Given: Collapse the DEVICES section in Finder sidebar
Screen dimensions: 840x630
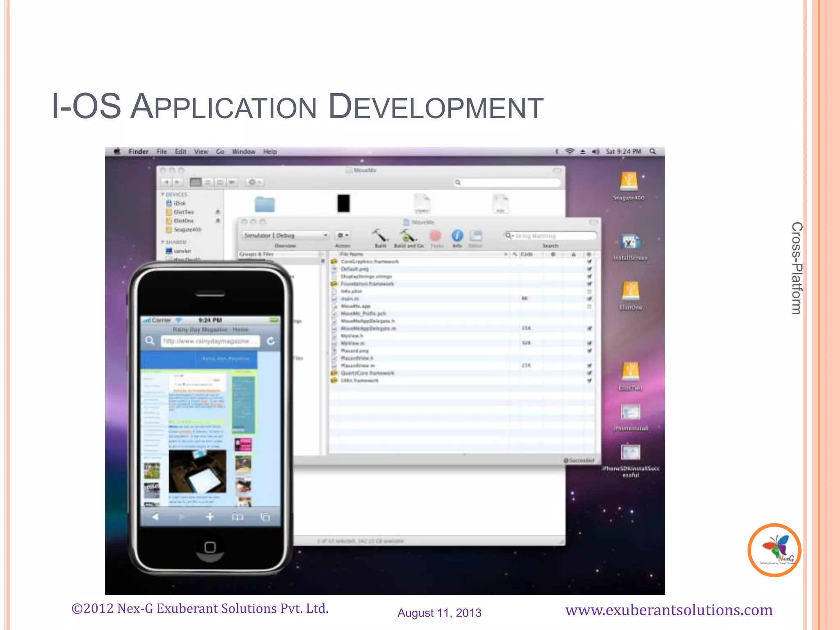Looking at the screenshot, I should point(163,194).
